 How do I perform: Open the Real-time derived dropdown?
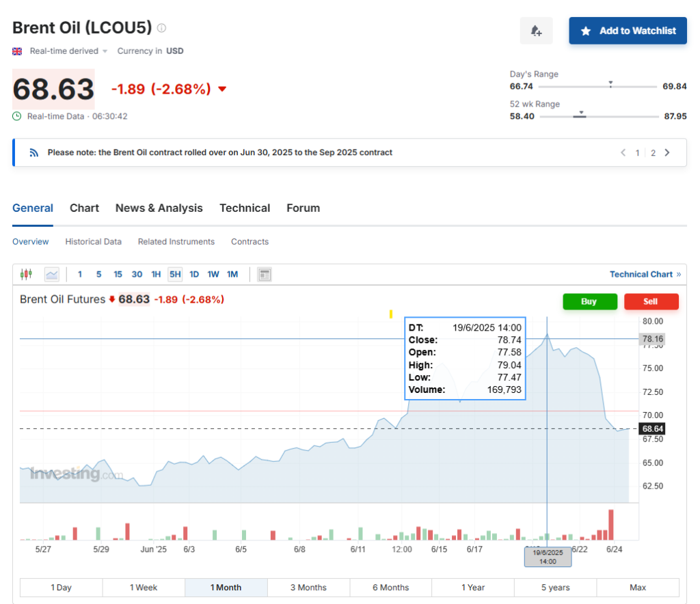click(x=68, y=51)
